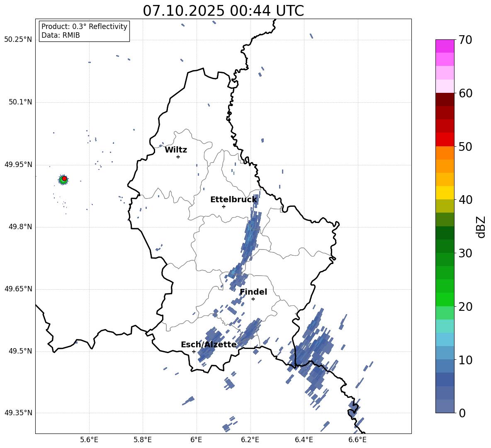The width and height of the screenshot is (491, 448).
Task: Click latitude label 49.35°N
Action: 18,413
